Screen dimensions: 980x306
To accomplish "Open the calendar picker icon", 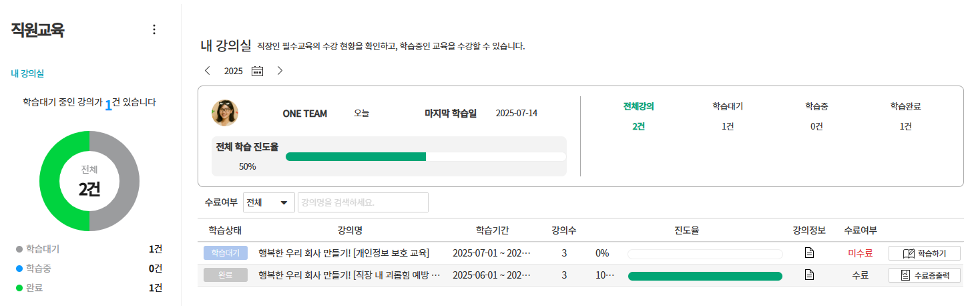I will 257,71.
